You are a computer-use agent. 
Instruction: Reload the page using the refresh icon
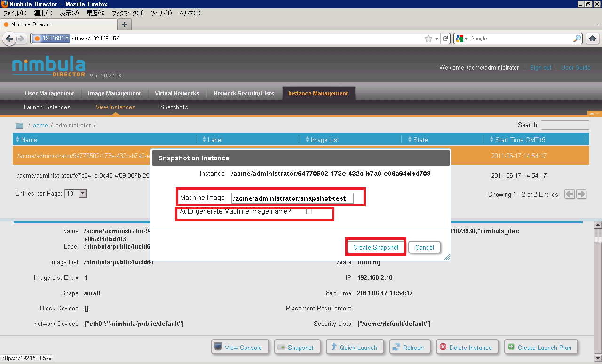coord(445,39)
